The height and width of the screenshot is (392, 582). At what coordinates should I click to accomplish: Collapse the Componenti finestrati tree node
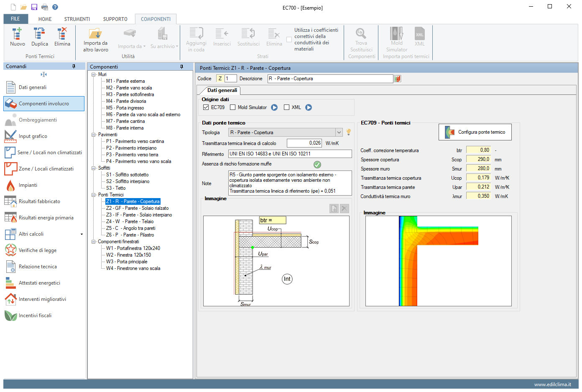pos(94,242)
